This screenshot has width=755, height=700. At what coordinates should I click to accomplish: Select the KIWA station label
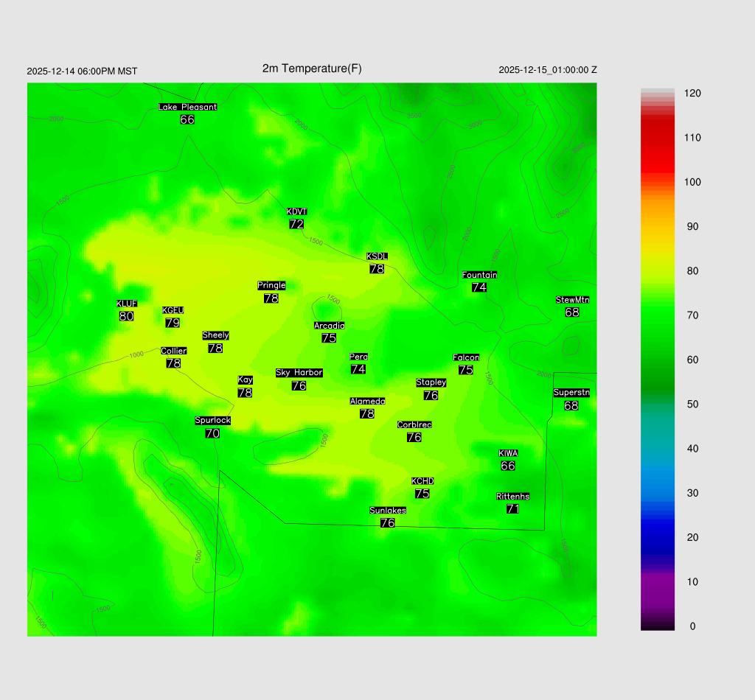(508, 453)
